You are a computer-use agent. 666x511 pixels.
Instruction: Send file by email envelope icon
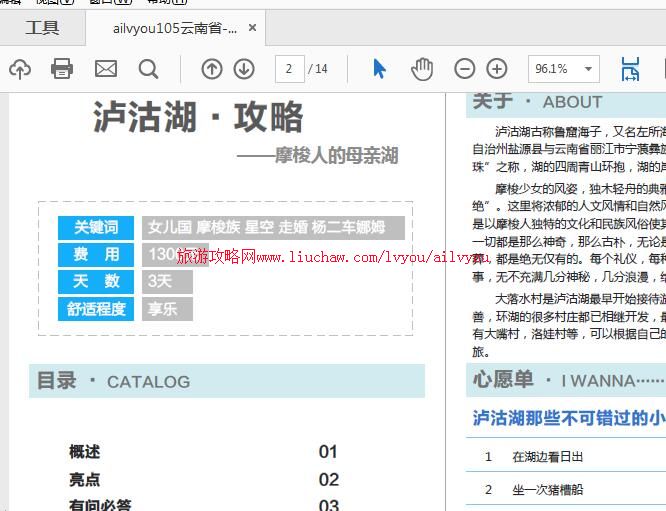[x=106, y=69]
